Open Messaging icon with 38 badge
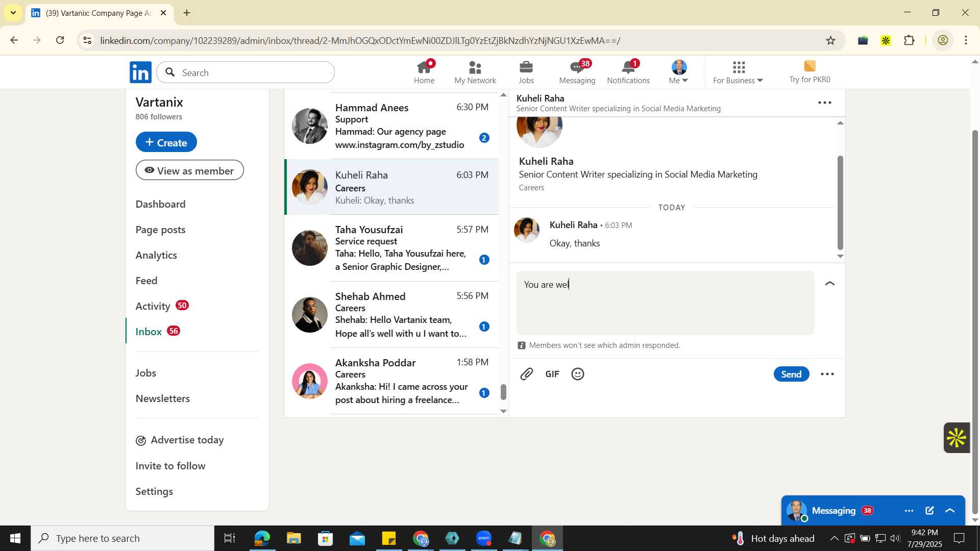The height and width of the screenshot is (551, 980). coord(577,72)
